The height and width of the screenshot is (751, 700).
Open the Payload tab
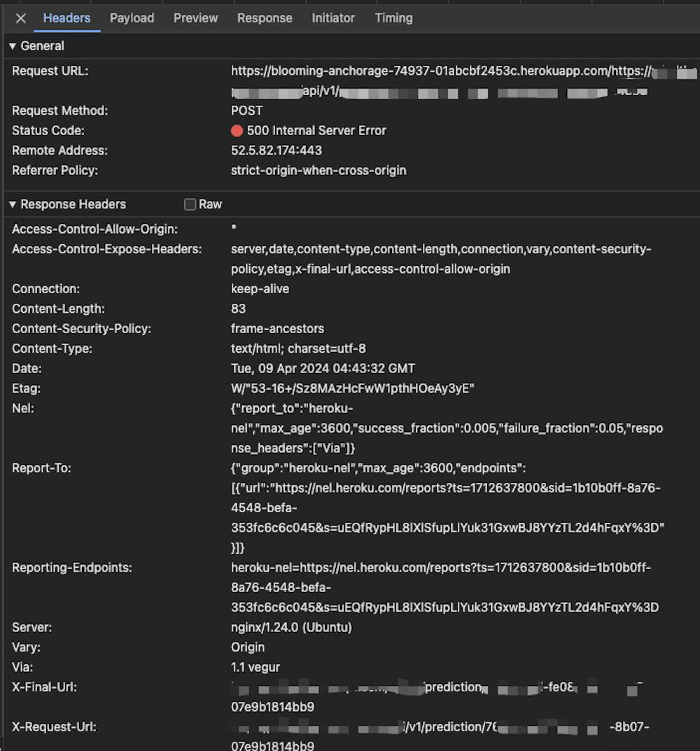coord(132,18)
